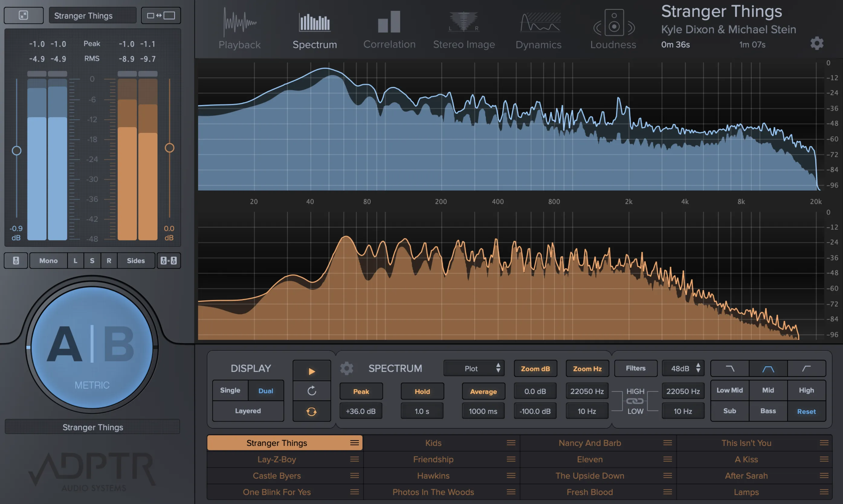This screenshot has width=843, height=504.
Task: Open the 48dB filter slope dropdown
Action: point(683,369)
